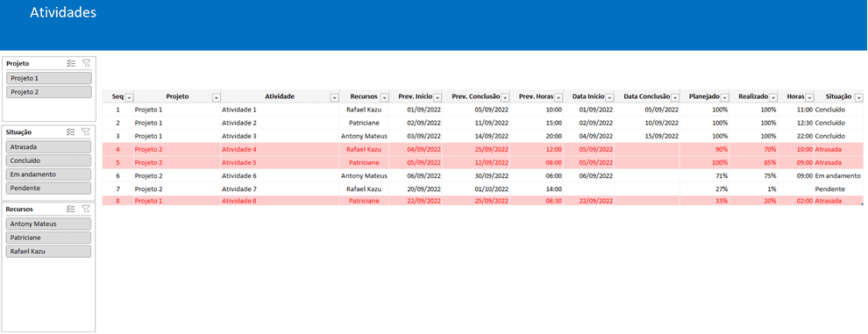Select Prev. Início 20/09/2022 cell
This screenshot has width=868, height=334.
[x=416, y=188]
